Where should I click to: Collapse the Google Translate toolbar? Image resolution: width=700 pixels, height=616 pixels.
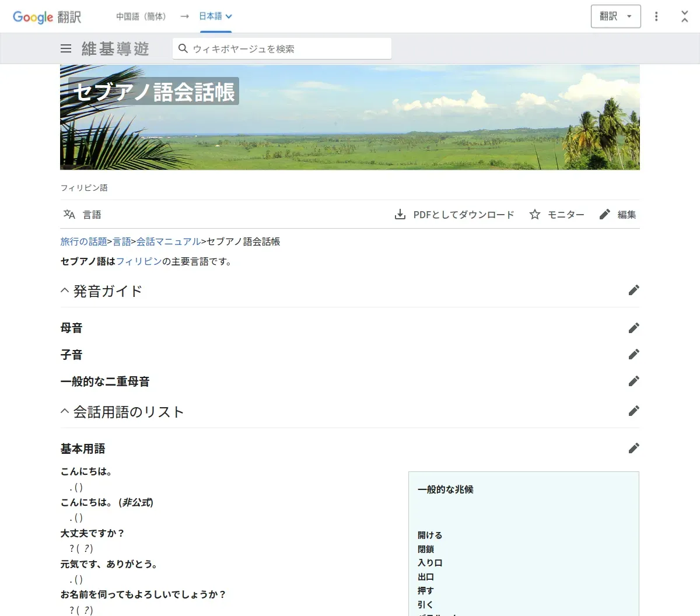pos(685,16)
